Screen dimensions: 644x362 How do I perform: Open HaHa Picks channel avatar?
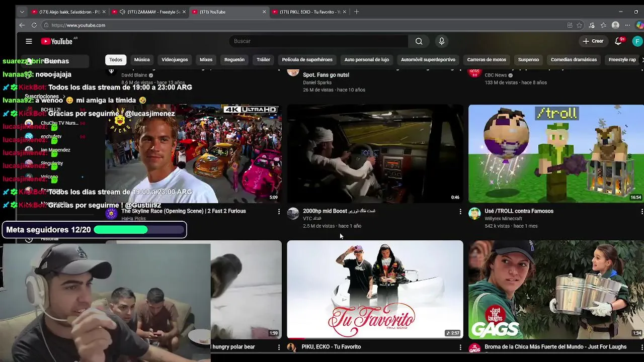tap(111, 214)
